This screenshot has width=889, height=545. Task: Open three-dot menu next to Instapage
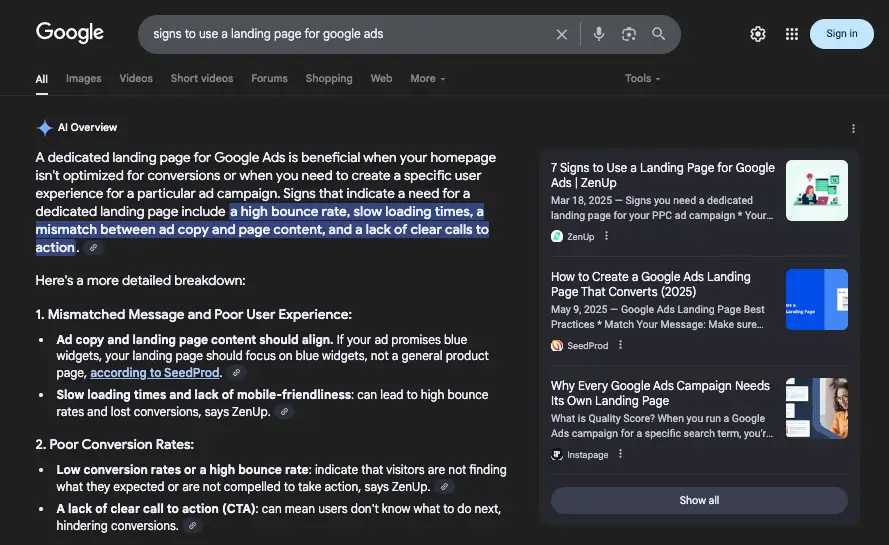(620, 454)
